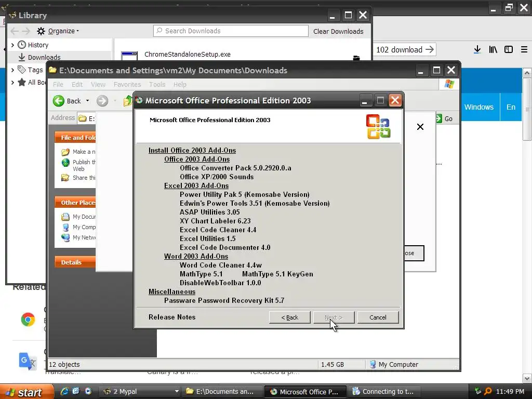Open Release Notes in Office installer

[171, 317]
